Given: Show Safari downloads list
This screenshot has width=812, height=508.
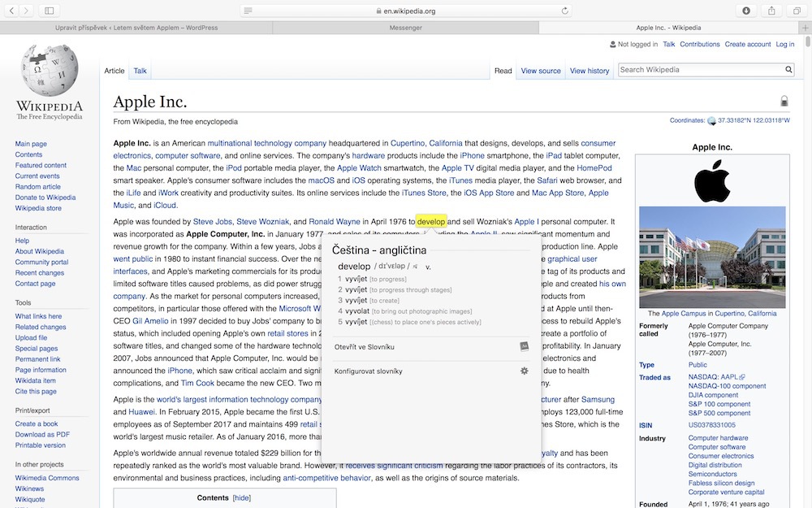Looking at the screenshot, I should 746,11.
